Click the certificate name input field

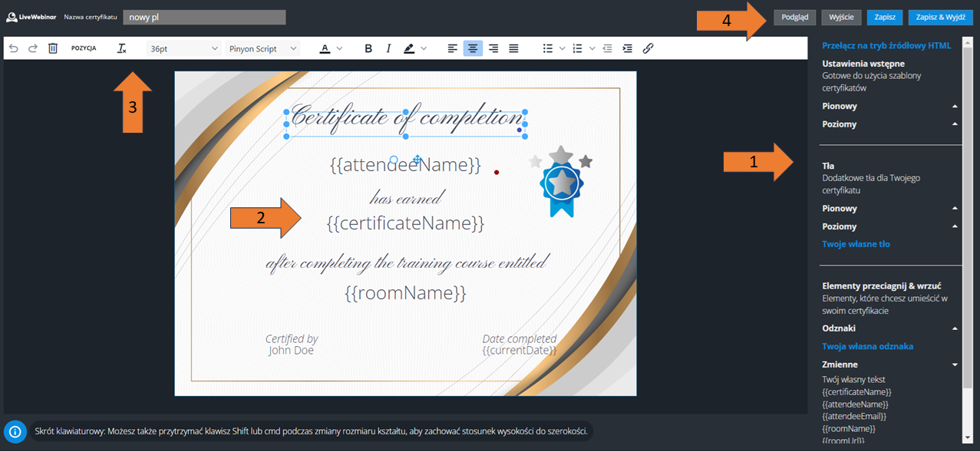[x=204, y=17]
